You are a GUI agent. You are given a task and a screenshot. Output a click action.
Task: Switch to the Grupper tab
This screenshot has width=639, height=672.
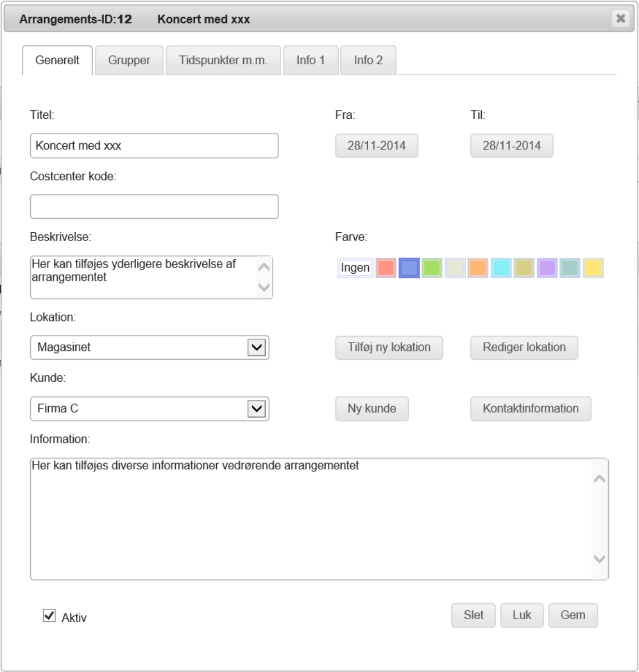tap(129, 60)
